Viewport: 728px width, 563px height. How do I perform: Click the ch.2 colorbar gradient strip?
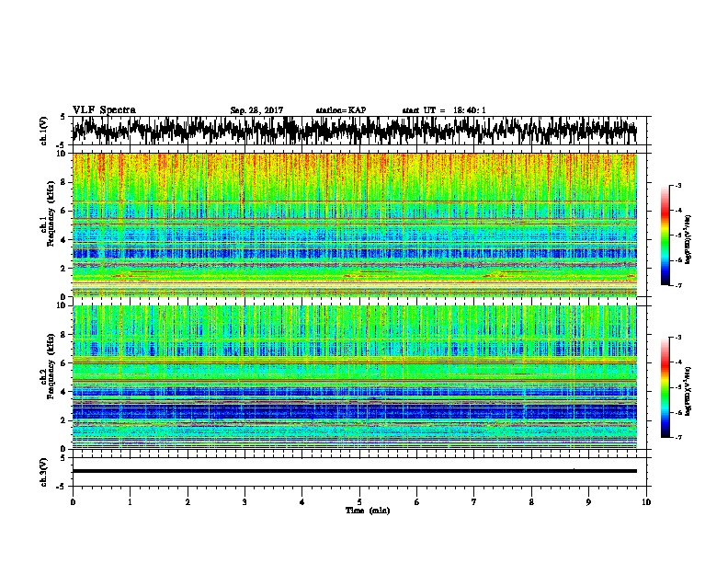665,387
